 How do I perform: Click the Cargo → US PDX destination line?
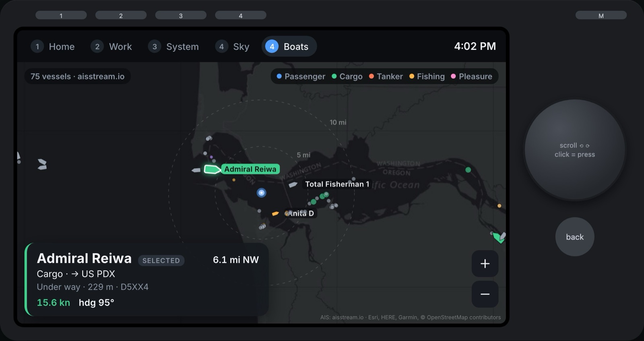(76, 274)
